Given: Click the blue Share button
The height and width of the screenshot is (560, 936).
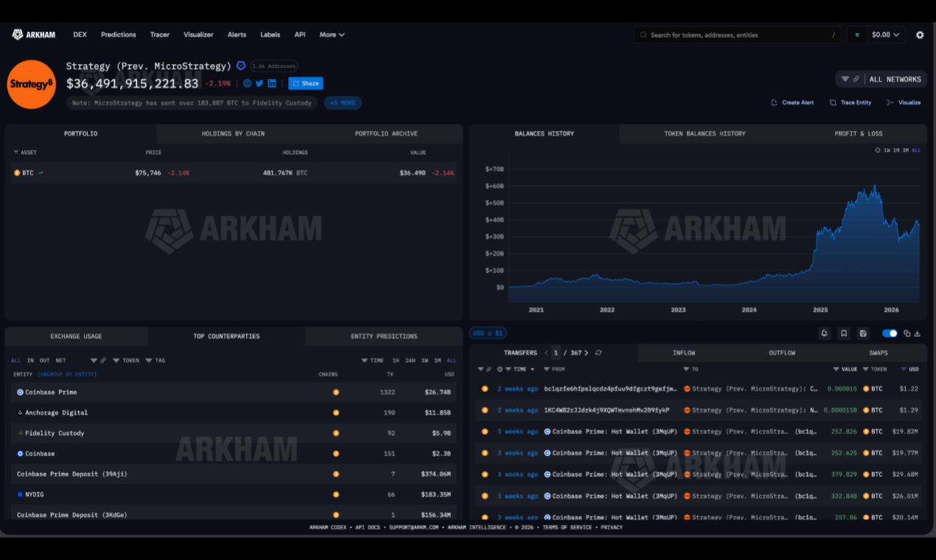Looking at the screenshot, I should point(305,83).
